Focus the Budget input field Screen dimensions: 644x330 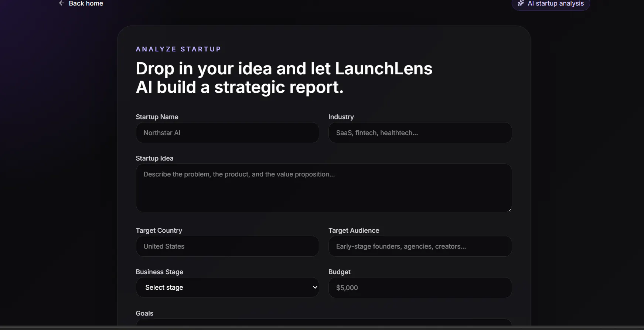click(420, 288)
